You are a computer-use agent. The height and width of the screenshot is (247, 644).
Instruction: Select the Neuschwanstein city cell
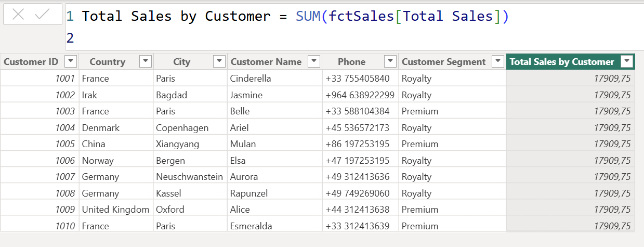point(189,177)
